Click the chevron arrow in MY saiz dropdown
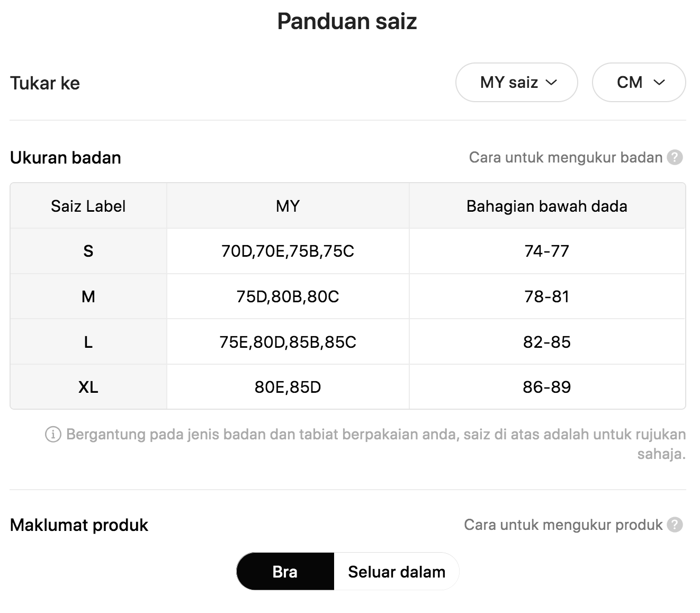The image size is (700, 613). (551, 83)
